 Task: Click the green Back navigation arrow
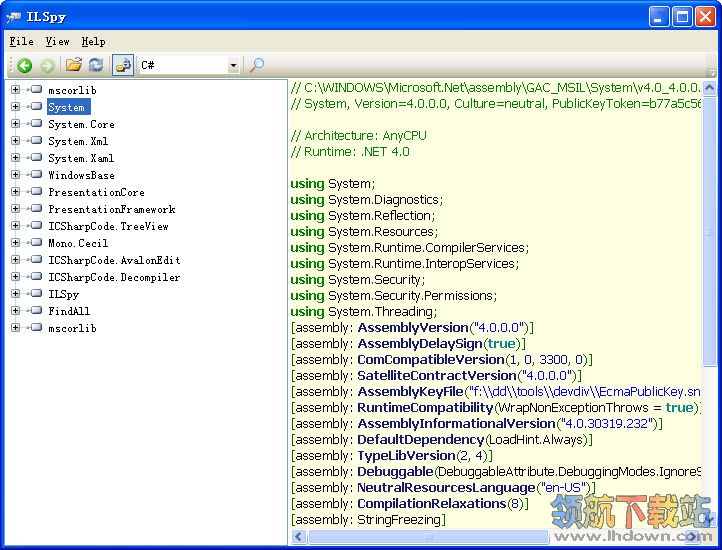[24, 65]
